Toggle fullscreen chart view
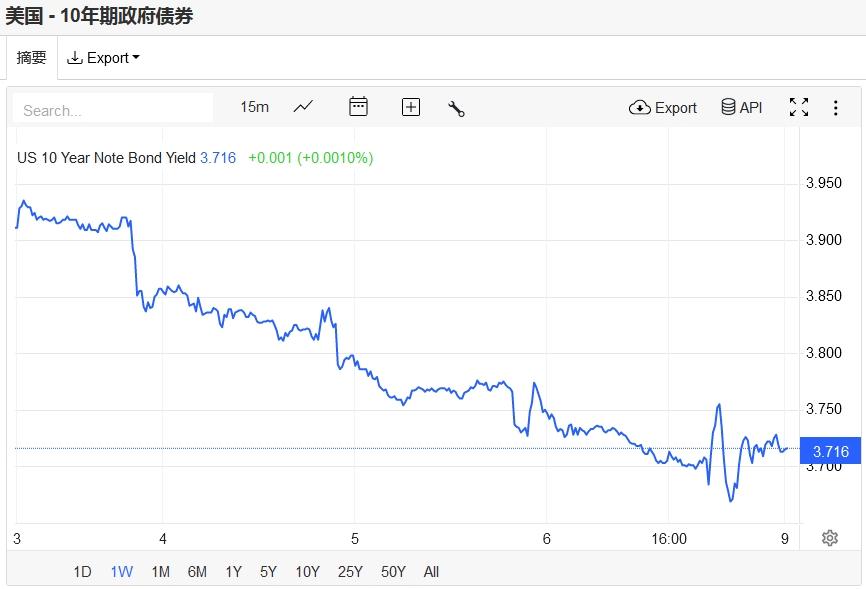 pyautogui.click(x=798, y=107)
